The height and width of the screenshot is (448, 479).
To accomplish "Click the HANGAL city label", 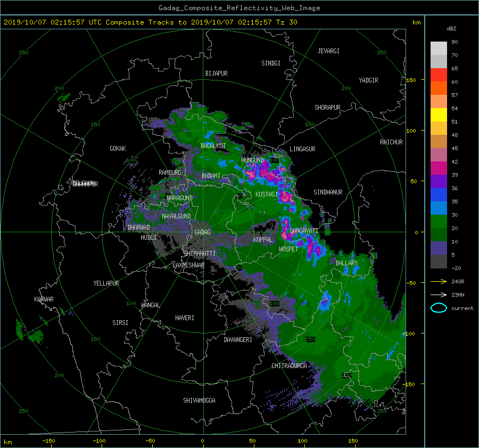I will coord(150,305).
